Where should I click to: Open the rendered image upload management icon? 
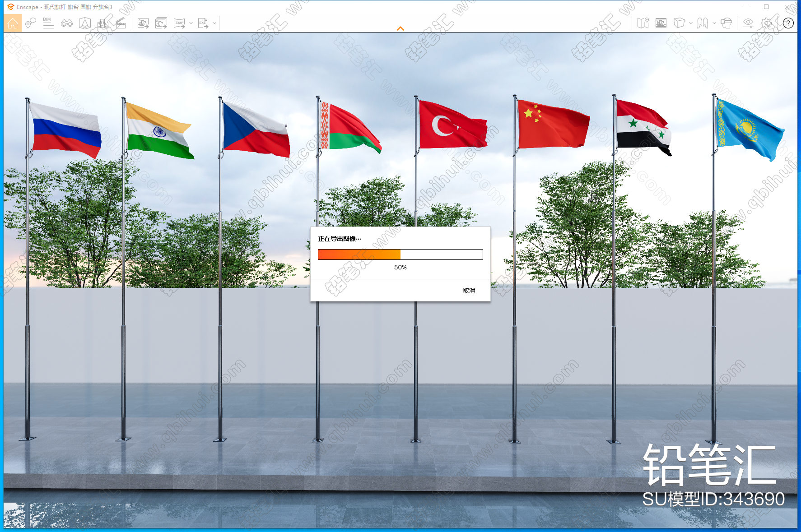[661, 23]
